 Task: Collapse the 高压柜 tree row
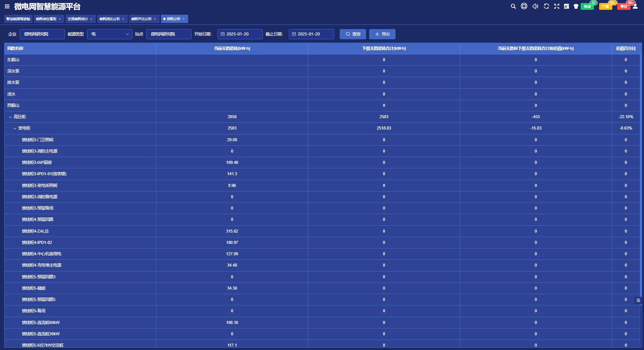(x=10, y=117)
